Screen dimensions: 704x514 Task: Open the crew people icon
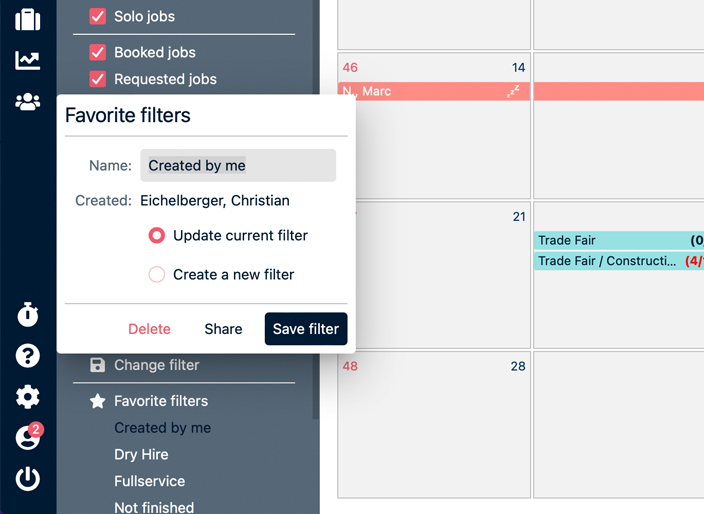click(x=28, y=101)
